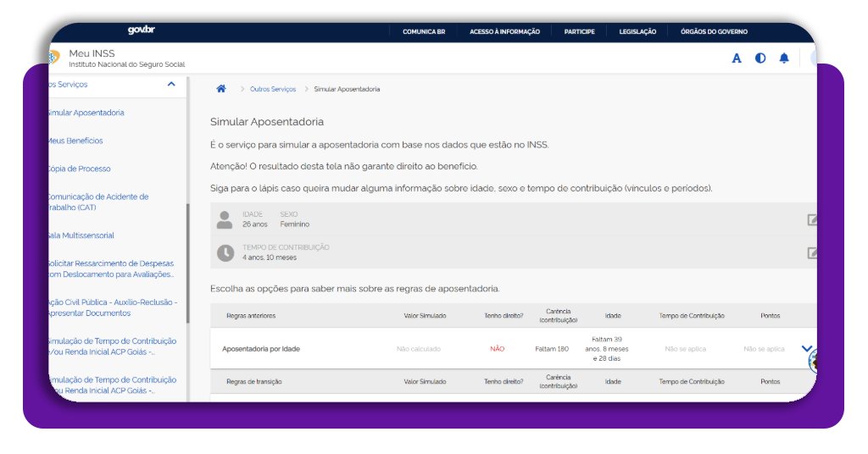Go to home via breadcrumb house icon

pos(221,88)
